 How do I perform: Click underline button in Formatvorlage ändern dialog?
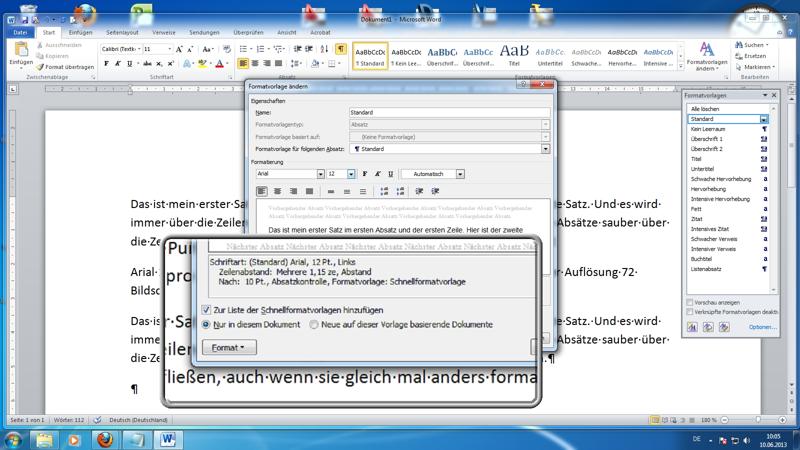pyautogui.click(x=391, y=174)
